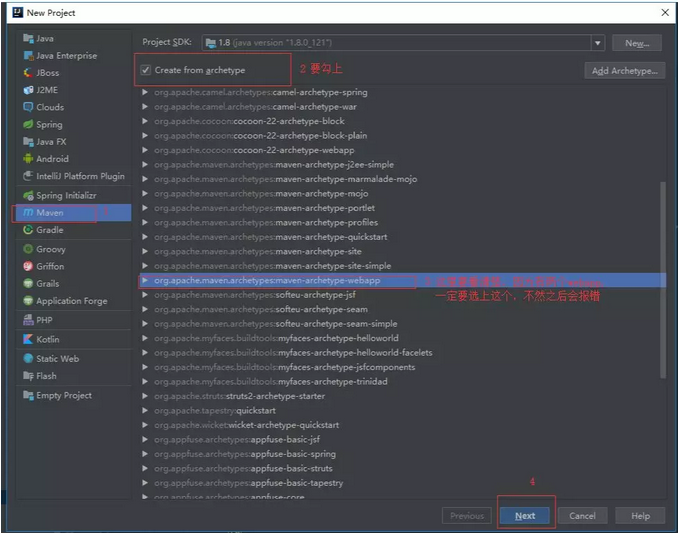Select softeu-archetype-seam-simple row
This screenshot has width=679, height=533.
coord(401,324)
